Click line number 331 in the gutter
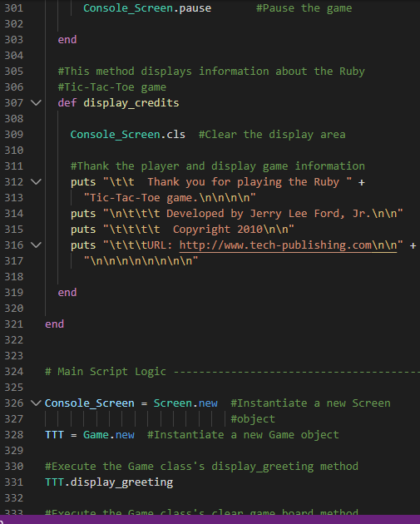Viewport: 420px width, 524px height. [x=13, y=482]
